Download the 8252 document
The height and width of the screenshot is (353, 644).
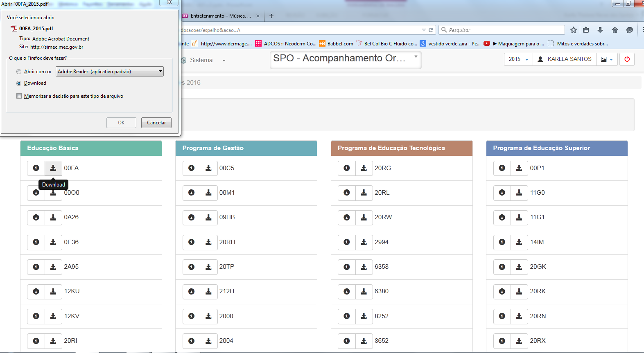364,316
